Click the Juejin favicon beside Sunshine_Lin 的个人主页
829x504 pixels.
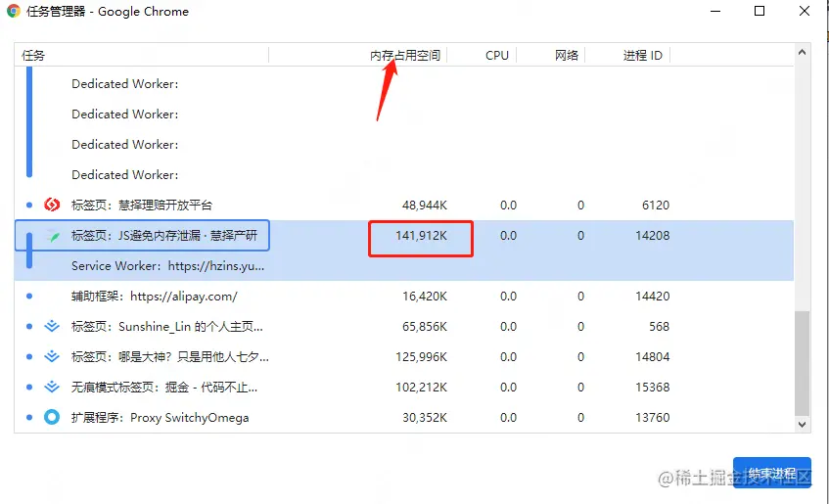(52, 326)
